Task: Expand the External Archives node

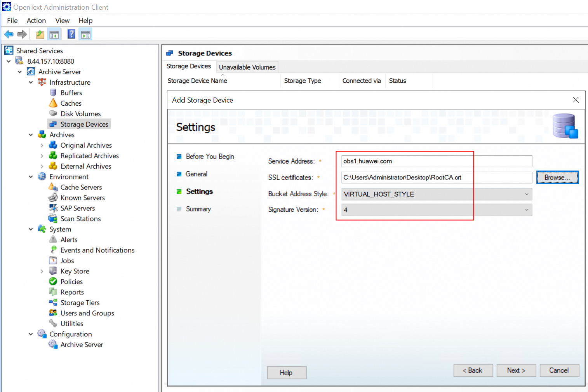Action: point(42,166)
